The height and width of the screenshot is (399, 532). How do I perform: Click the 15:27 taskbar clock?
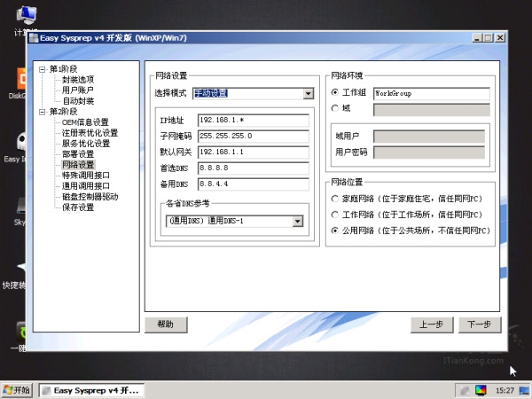click(x=505, y=390)
